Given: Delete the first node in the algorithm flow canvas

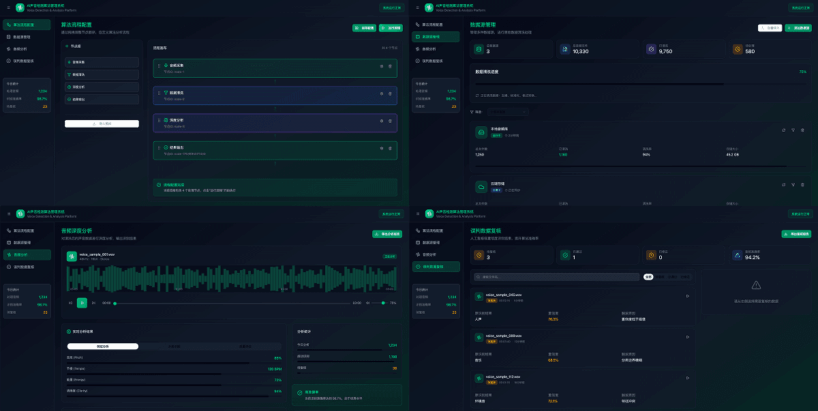Looking at the screenshot, I should pos(390,66).
